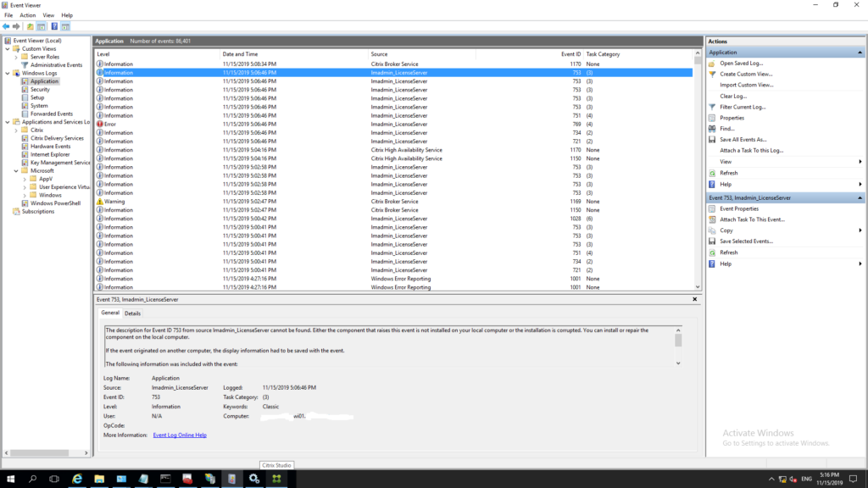This screenshot has height=488, width=868.
Task: Collapse Applications and Services Logs node
Action: [8, 122]
